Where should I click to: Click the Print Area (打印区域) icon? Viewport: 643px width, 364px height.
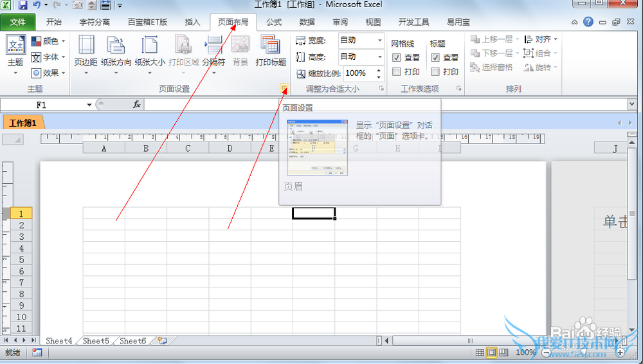click(x=183, y=45)
